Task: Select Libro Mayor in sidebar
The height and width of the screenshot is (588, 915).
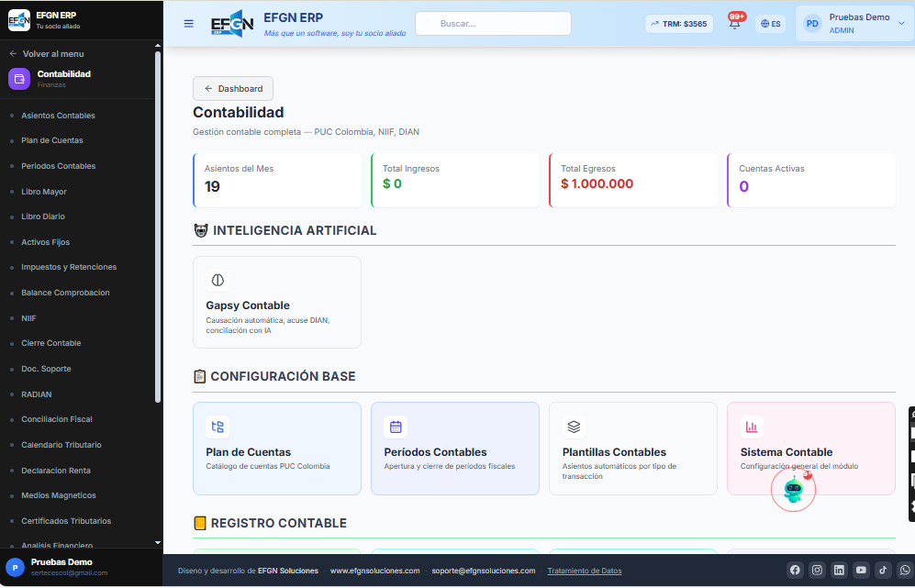Action: [x=44, y=192]
